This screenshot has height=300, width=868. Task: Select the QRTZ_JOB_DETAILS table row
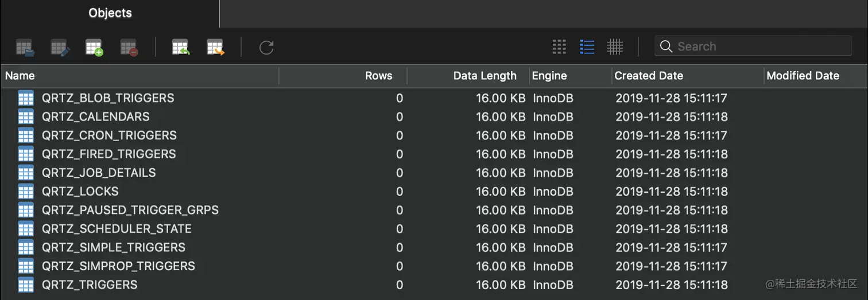(x=99, y=173)
